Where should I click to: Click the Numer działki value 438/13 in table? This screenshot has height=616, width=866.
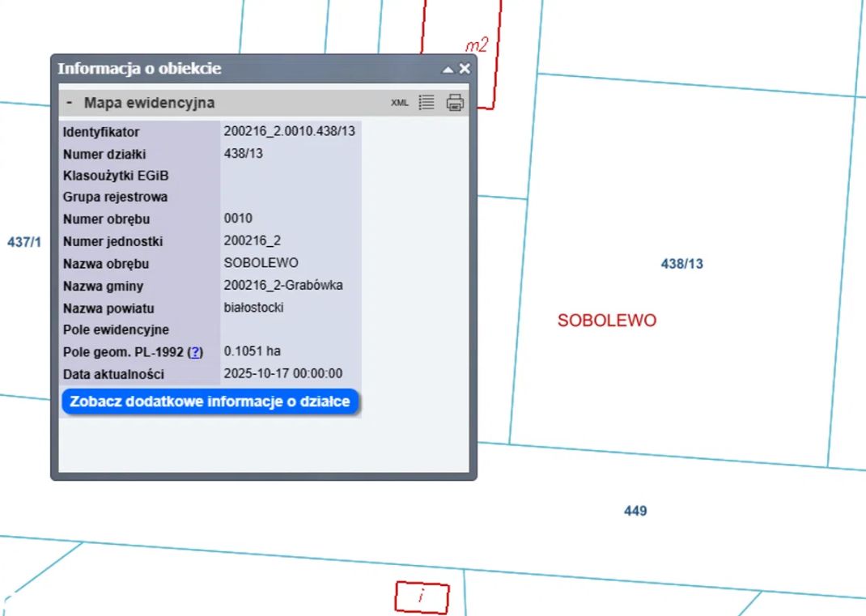243,154
